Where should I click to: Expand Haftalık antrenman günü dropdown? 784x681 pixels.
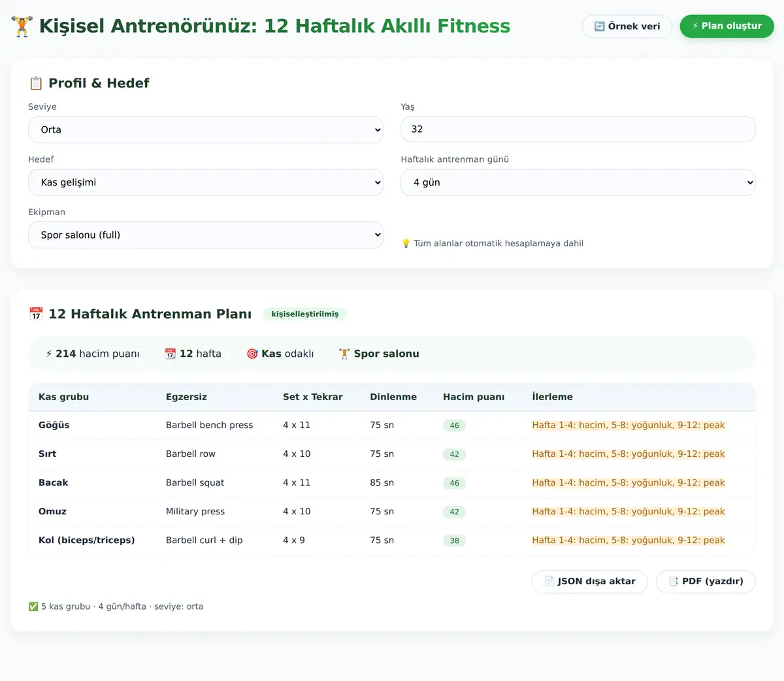click(578, 182)
